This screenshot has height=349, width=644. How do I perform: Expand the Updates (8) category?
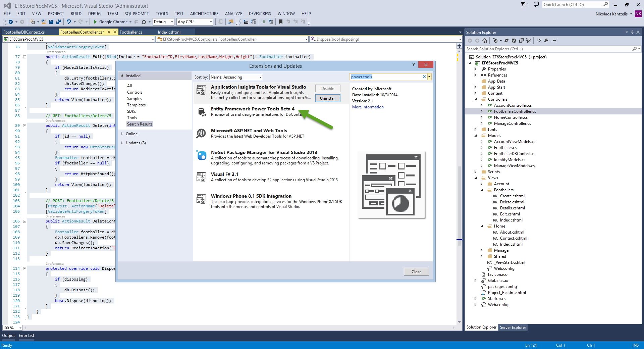122,143
